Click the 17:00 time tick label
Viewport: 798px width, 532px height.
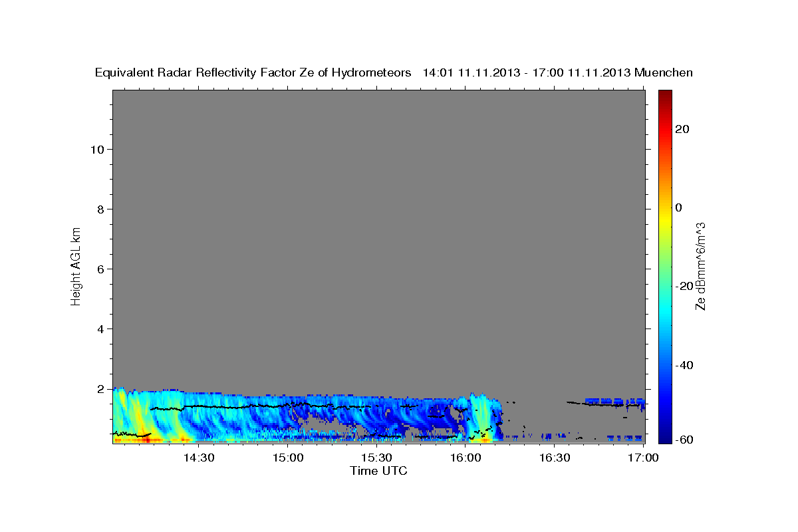[644, 458]
